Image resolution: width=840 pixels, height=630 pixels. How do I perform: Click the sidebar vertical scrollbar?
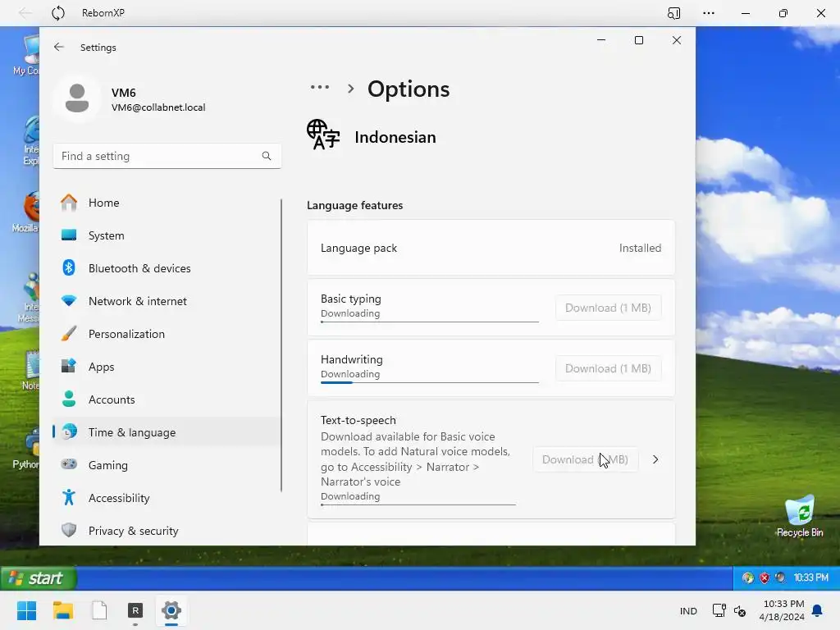281,345
